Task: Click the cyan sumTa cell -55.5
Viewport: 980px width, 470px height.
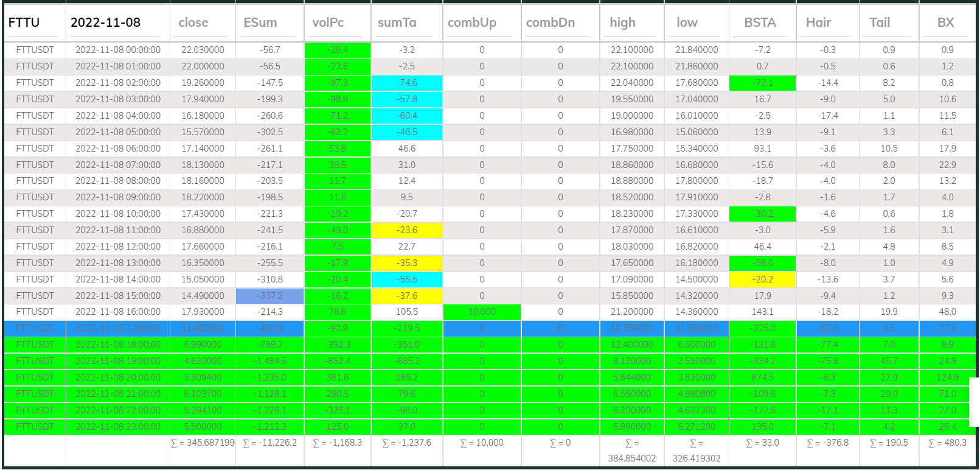Action: 407,279
